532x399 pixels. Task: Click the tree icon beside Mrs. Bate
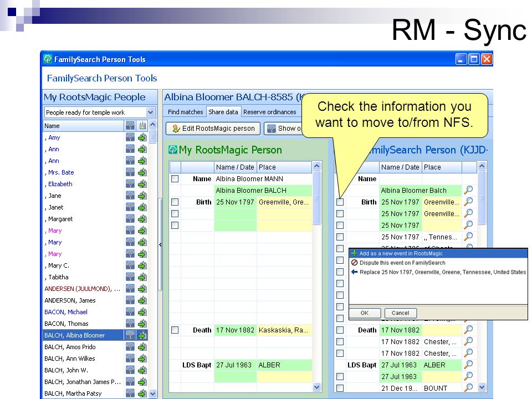pyautogui.click(x=130, y=172)
